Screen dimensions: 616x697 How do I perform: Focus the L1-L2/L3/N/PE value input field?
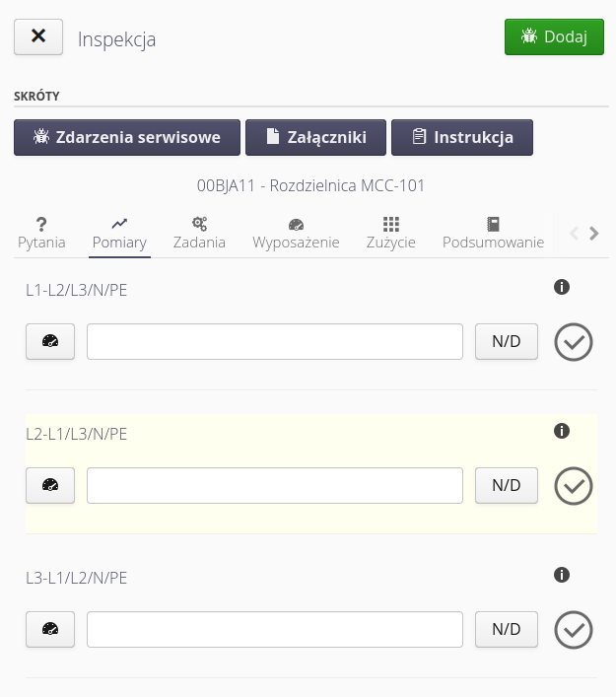tap(275, 342)
